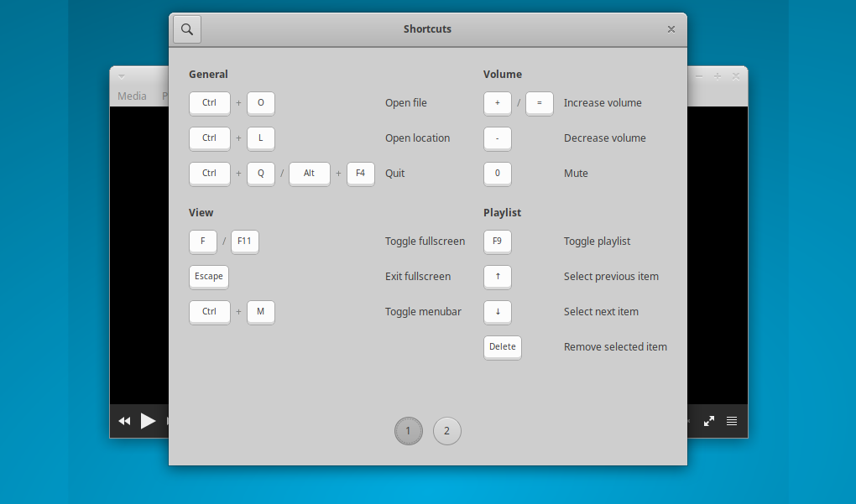This screenshot has height=504, width=856.
Task: Rewind the video playback
Action: coord(124,421)
